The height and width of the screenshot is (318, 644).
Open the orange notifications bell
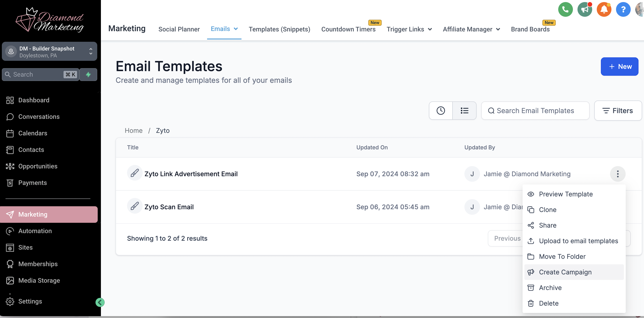[604, 9]
